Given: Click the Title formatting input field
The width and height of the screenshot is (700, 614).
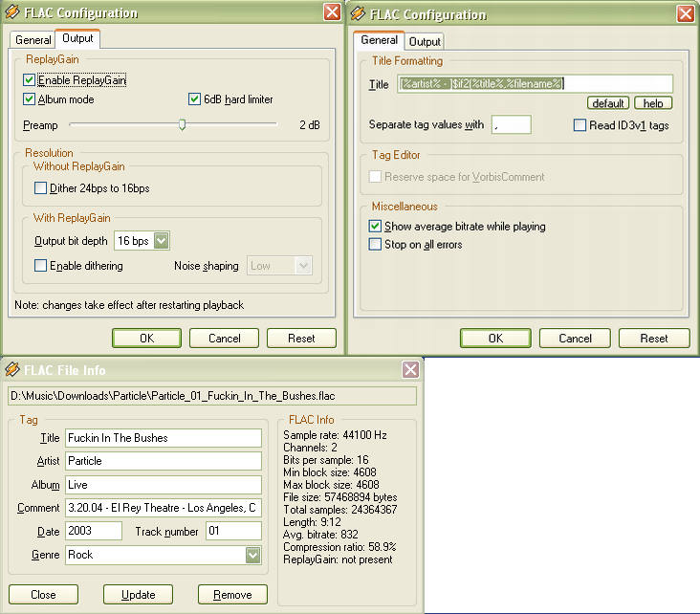Looking at the screenshot, I should coord(535,83).
